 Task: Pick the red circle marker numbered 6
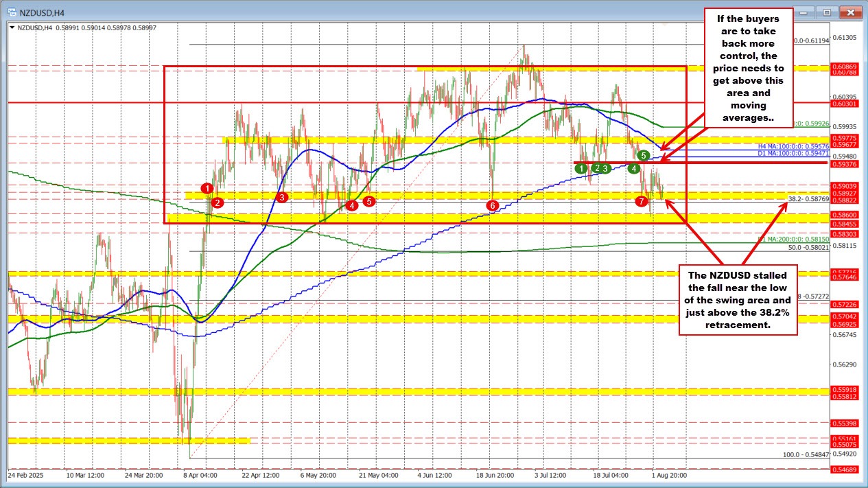(492, 205)
